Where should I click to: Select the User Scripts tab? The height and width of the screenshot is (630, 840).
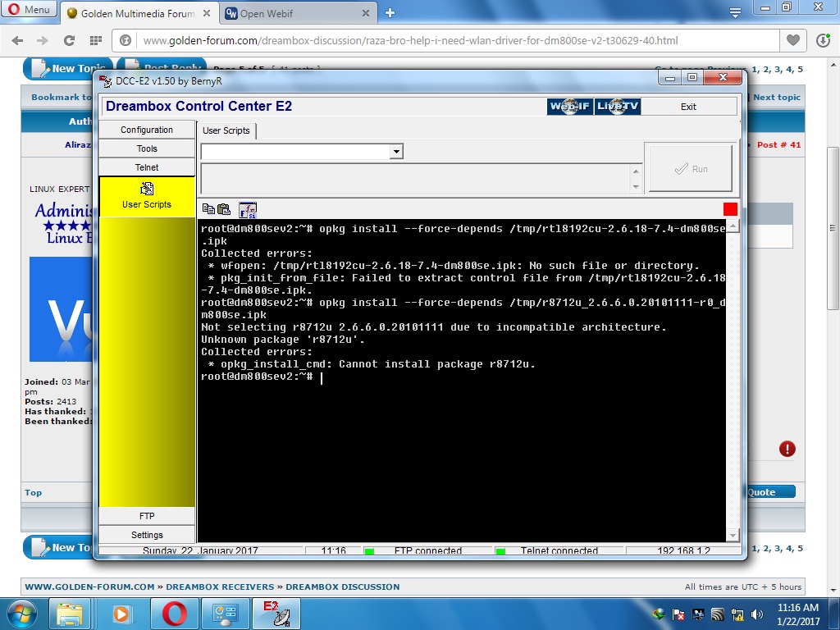tap(226, 130)
